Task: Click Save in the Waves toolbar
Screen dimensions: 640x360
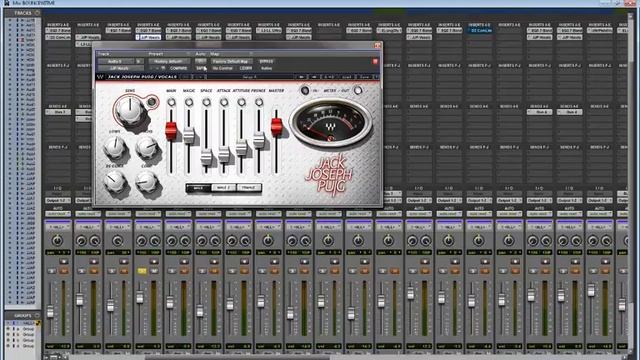Action: click(x=364, y=77)
